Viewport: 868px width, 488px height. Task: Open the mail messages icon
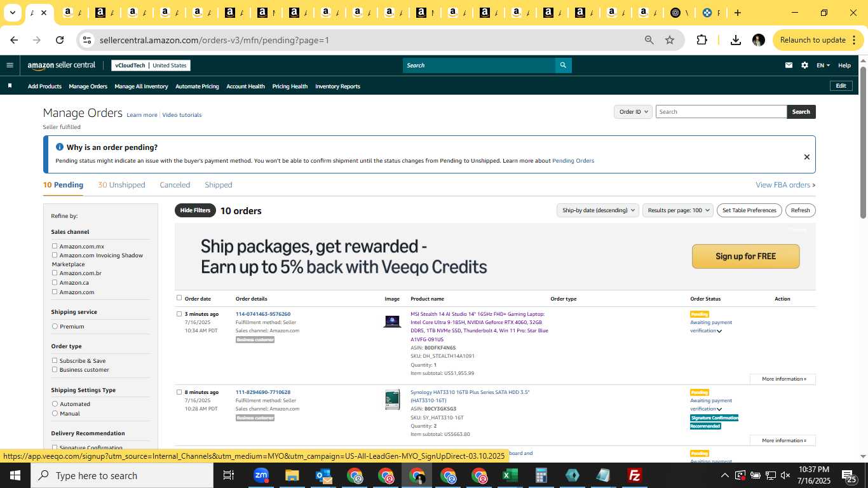coord(789,65)
